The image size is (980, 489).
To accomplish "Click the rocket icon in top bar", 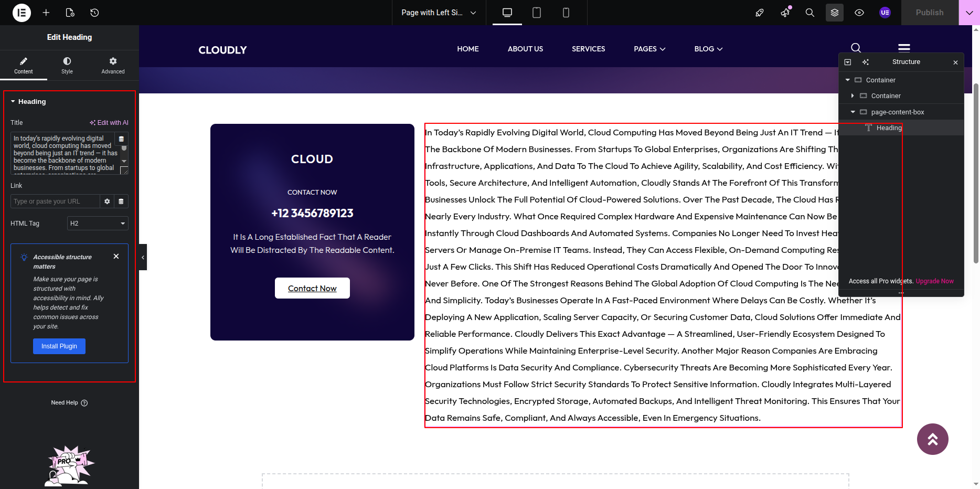I will tap(759, 13).
